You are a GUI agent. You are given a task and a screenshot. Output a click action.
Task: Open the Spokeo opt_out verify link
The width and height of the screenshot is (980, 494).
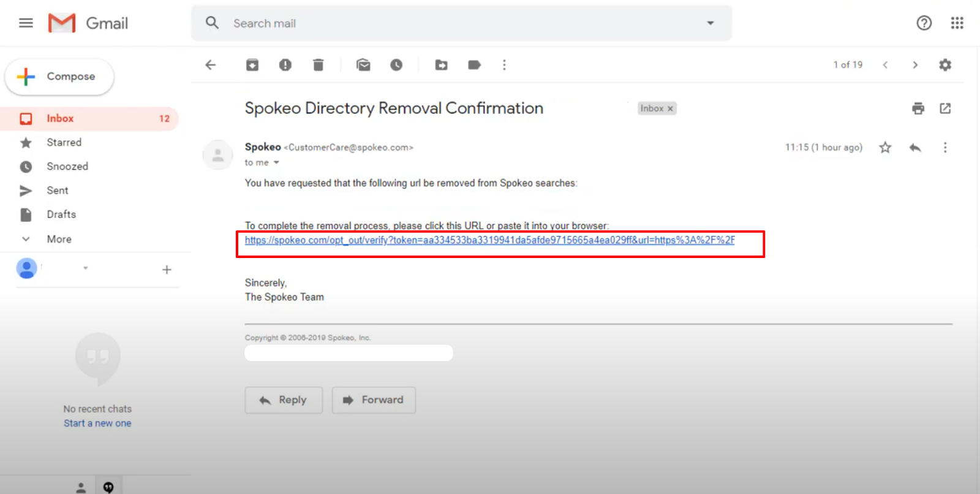(x=490, y=240)
